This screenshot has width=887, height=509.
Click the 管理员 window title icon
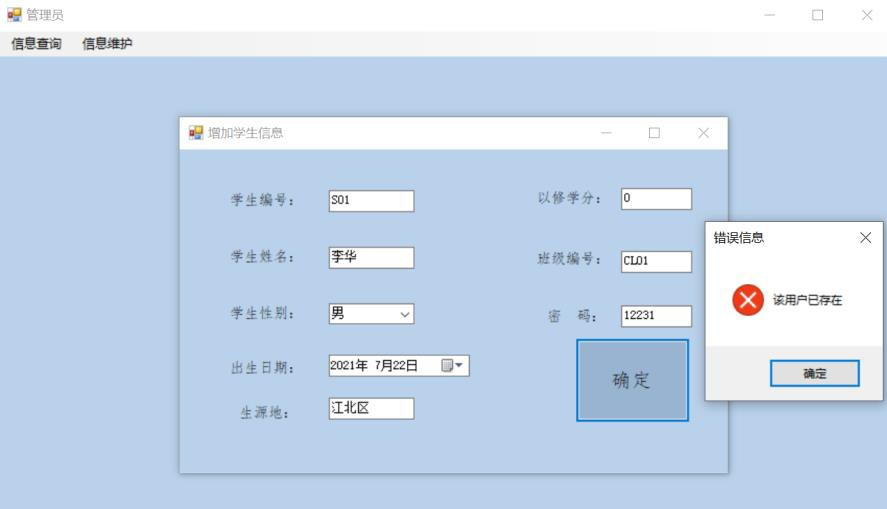click(x=14, y=15)
